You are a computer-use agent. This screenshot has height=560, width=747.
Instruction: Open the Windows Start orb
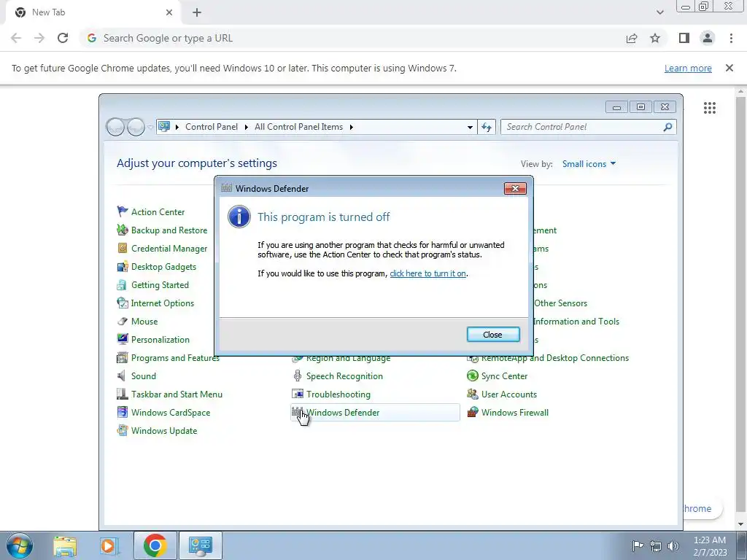[20, 545]
